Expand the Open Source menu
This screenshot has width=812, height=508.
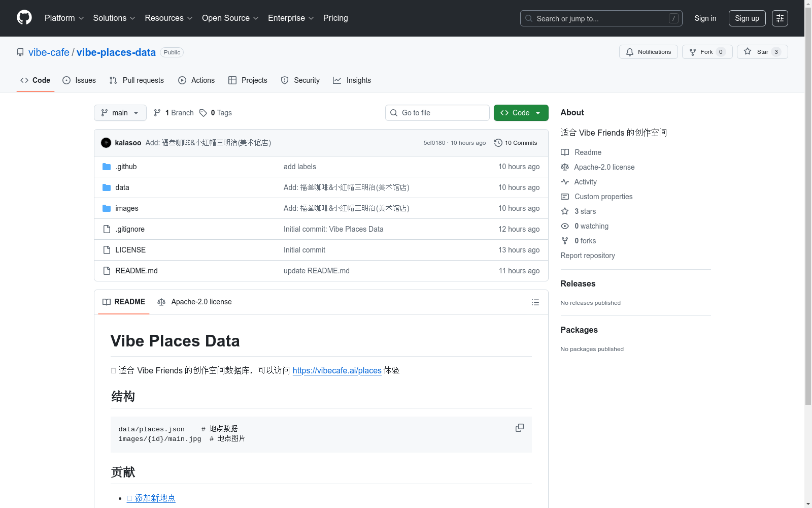230,18
